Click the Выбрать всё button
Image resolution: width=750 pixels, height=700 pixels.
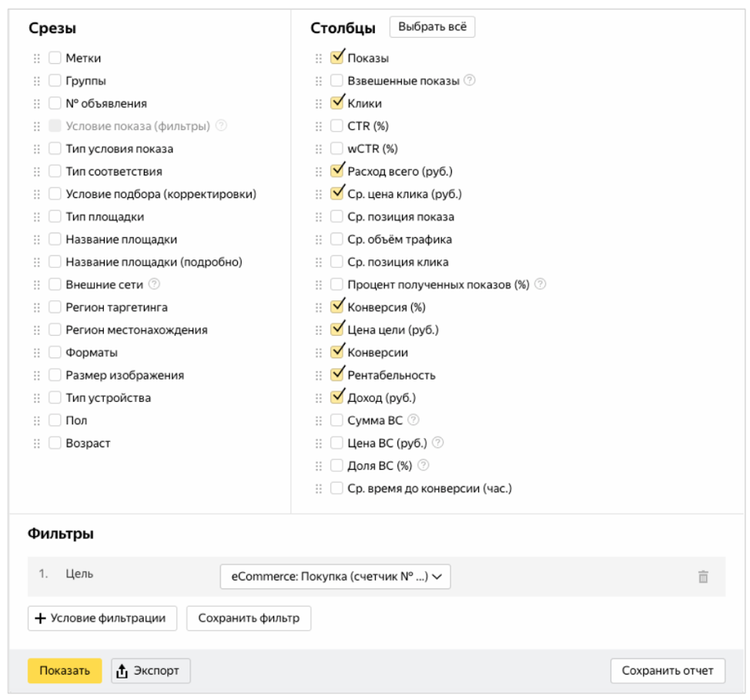pyautogui.click(x=433, y=27)
